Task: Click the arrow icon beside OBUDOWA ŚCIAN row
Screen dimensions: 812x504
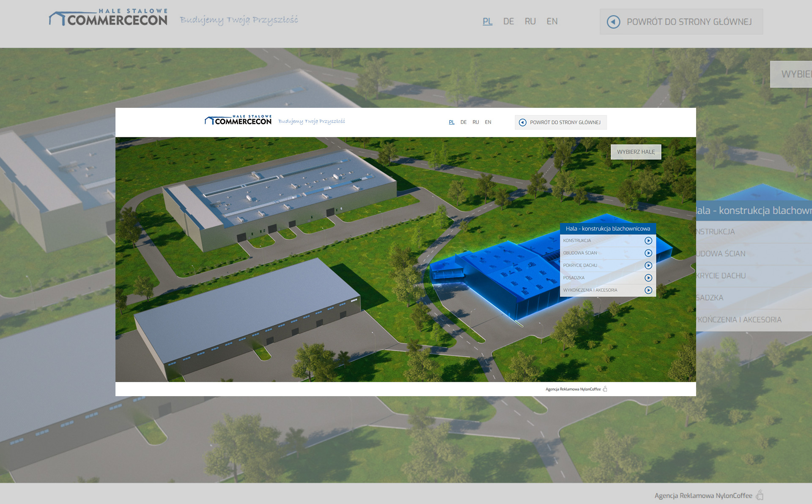Action: click(648, 253)
